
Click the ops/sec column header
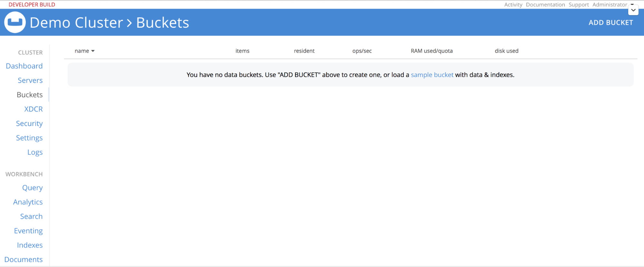pos(362,51)
